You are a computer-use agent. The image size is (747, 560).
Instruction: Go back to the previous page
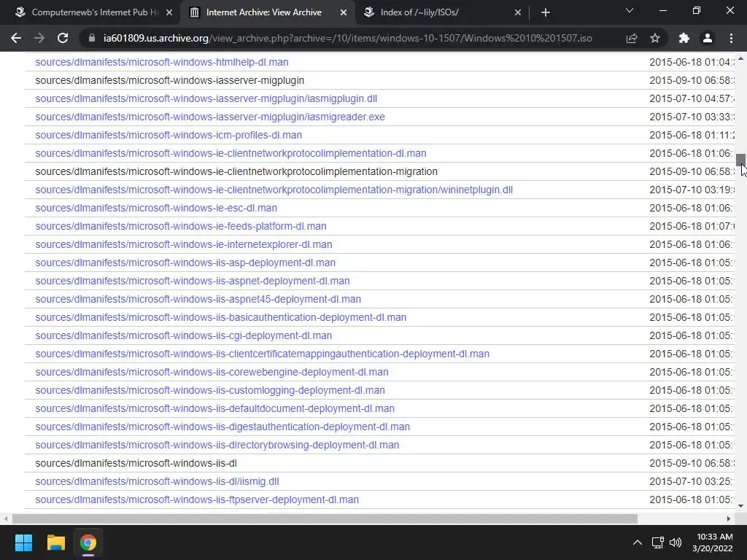pos(16,38)
